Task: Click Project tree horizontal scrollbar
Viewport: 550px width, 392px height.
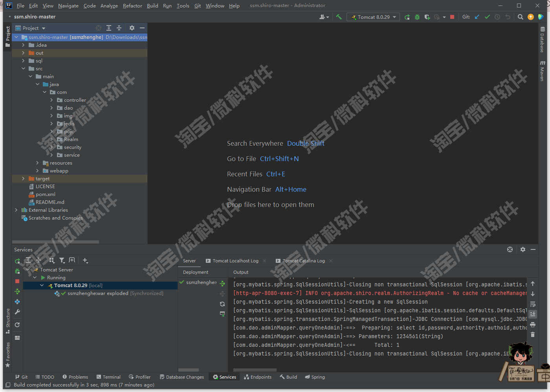Action: coord(55,242)
